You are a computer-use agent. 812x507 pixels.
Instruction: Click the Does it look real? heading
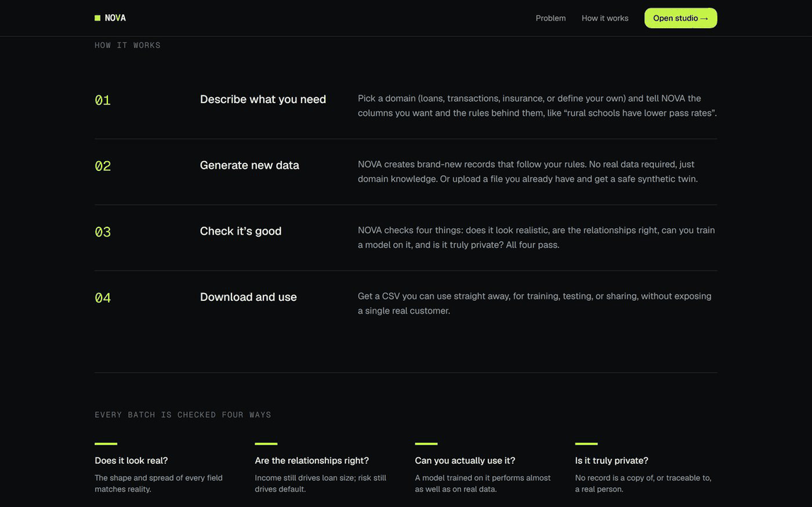click(x=131, y=460)
